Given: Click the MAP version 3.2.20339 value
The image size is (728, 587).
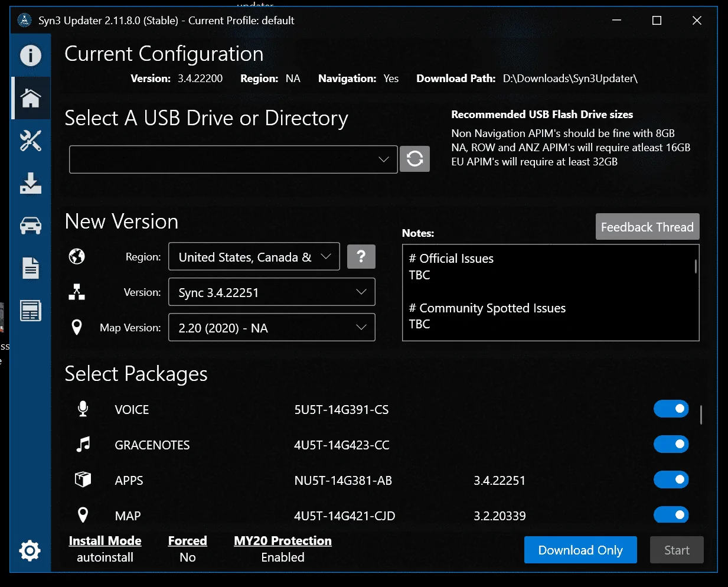Looking at the screenshot, I should tap(500, 516).
